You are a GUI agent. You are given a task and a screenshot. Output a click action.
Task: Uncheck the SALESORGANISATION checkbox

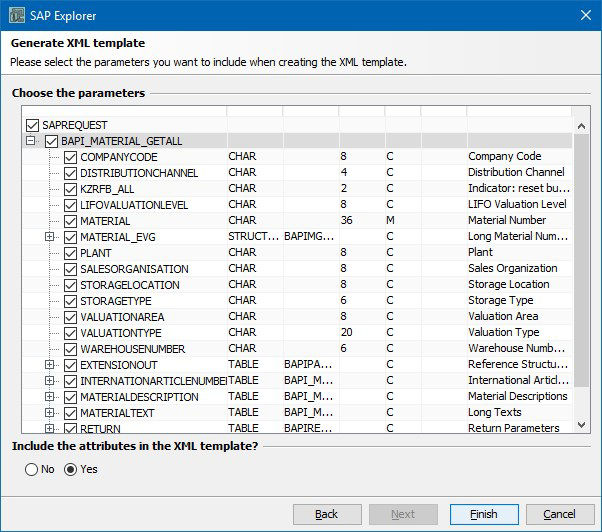[70, 269]
